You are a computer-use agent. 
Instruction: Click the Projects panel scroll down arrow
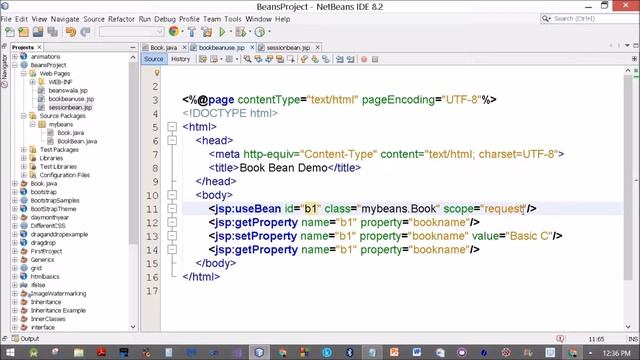tap(133, 327)
